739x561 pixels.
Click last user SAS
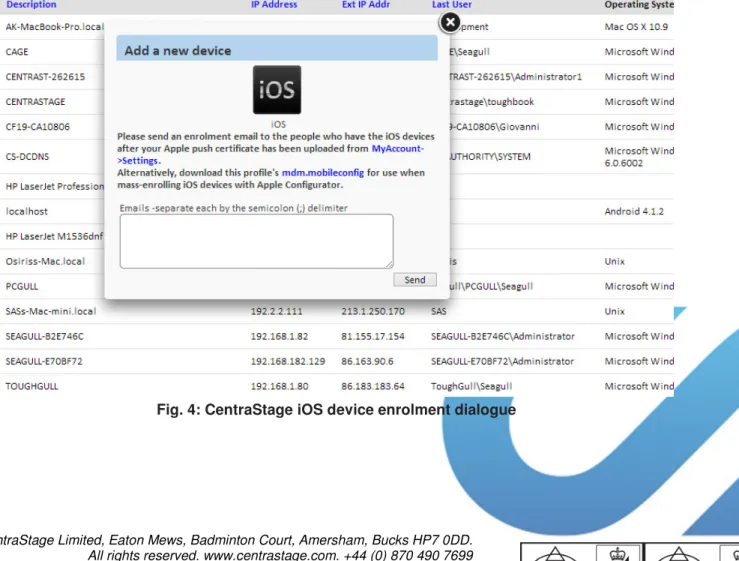coord(439,311)
